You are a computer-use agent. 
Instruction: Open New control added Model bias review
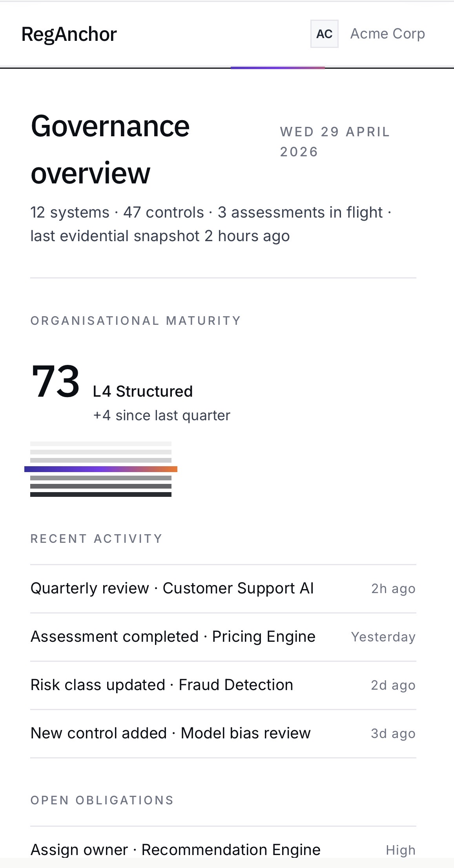[223, 733]
